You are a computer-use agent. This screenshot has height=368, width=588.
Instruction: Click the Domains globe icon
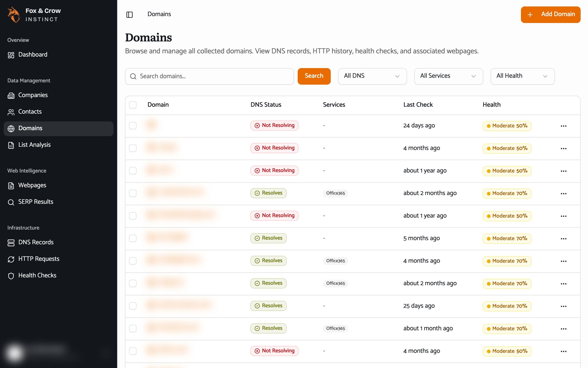[11, 129]
